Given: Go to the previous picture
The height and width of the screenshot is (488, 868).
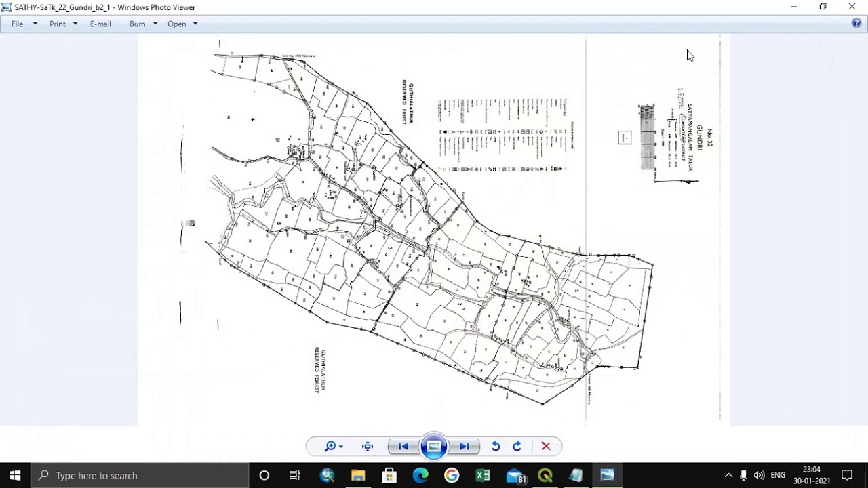Looking at the screenshot, I should click(x=403, y=446).
